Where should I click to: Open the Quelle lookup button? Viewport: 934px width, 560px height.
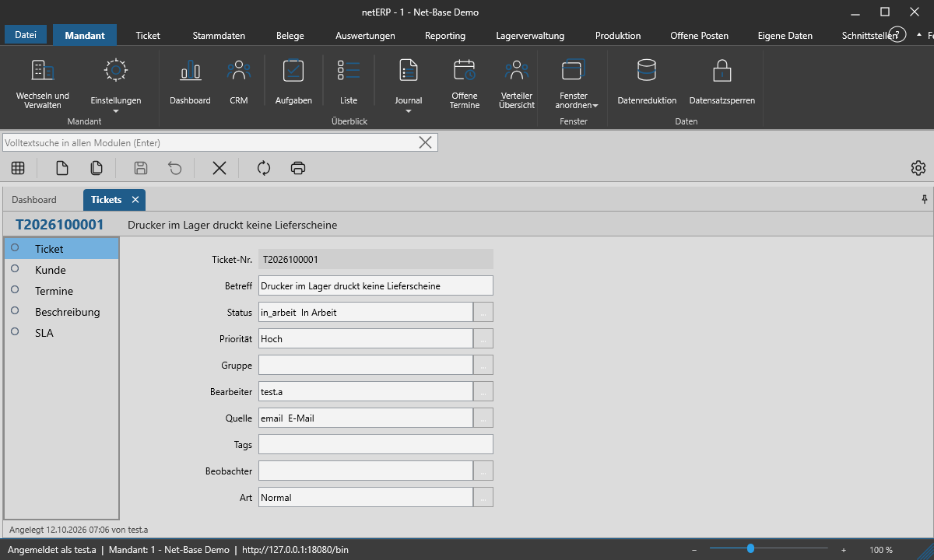pos(483,418)
